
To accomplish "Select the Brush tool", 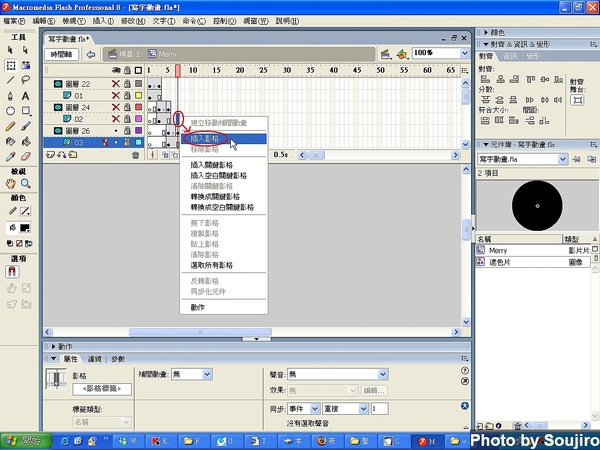I will (x=25, y=126).
